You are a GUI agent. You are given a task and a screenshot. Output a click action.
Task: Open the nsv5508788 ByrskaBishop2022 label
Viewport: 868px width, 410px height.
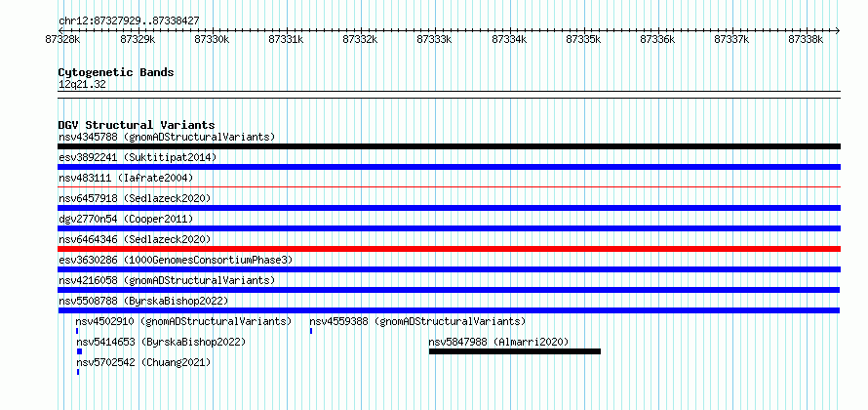[x=143, y=301]
